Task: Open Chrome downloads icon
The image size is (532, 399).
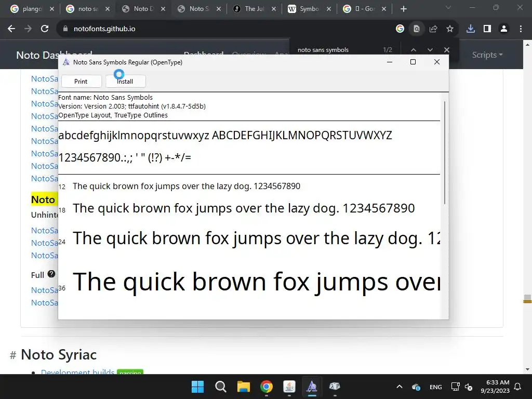Action: tap(471, 29)
